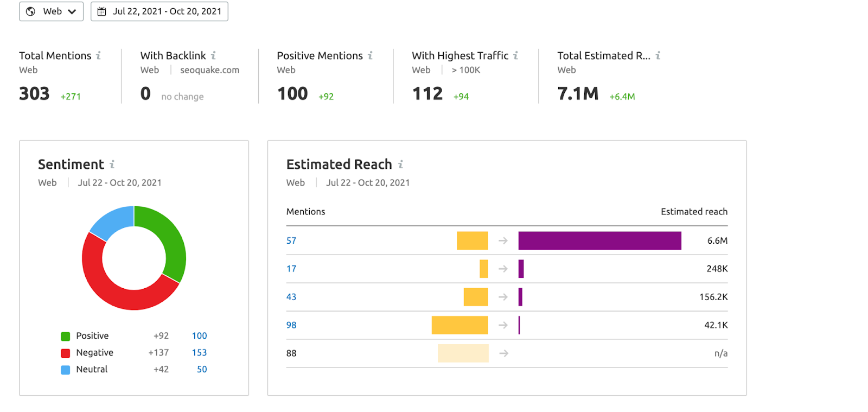
Task: Open the 98 mentions link
Action: pos(291,325)
